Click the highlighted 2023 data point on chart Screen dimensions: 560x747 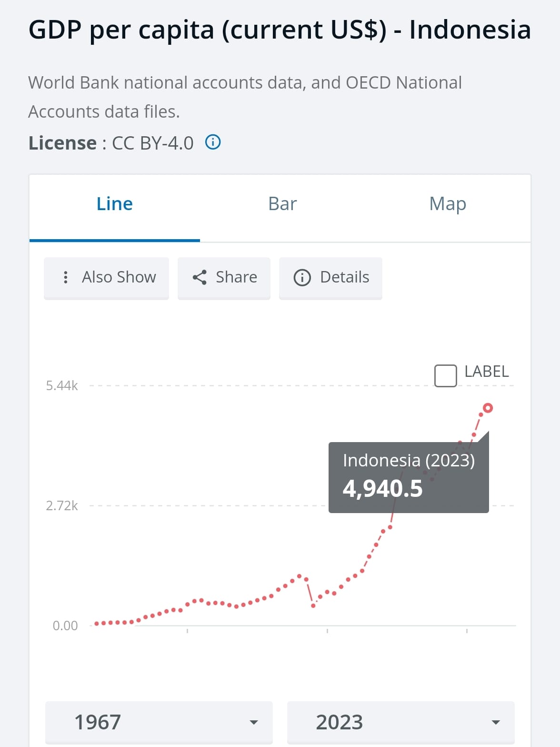(488, 408)
